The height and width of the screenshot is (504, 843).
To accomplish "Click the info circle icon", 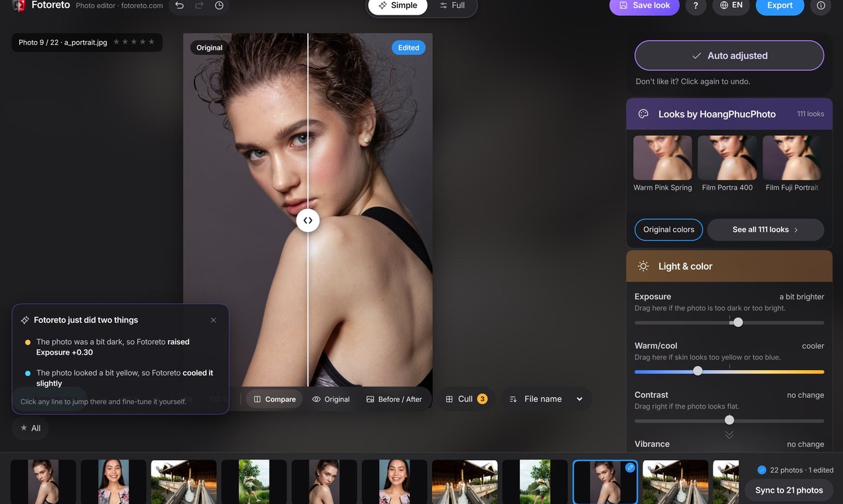I will click(x=821, y=5).
